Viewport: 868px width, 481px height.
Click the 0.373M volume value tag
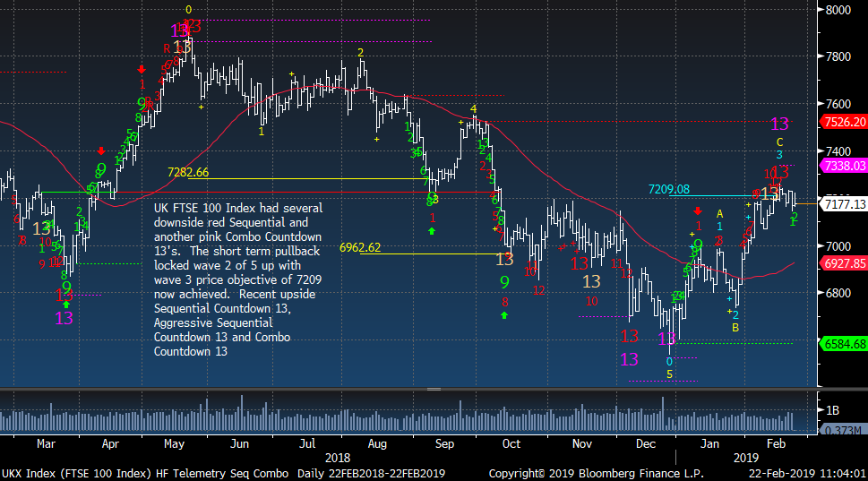(843, 430)
